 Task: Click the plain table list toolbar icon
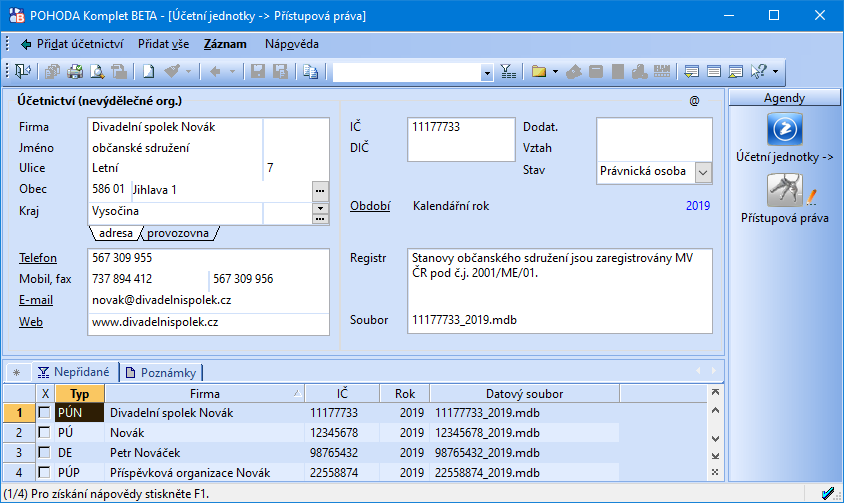tap(714, 72)
